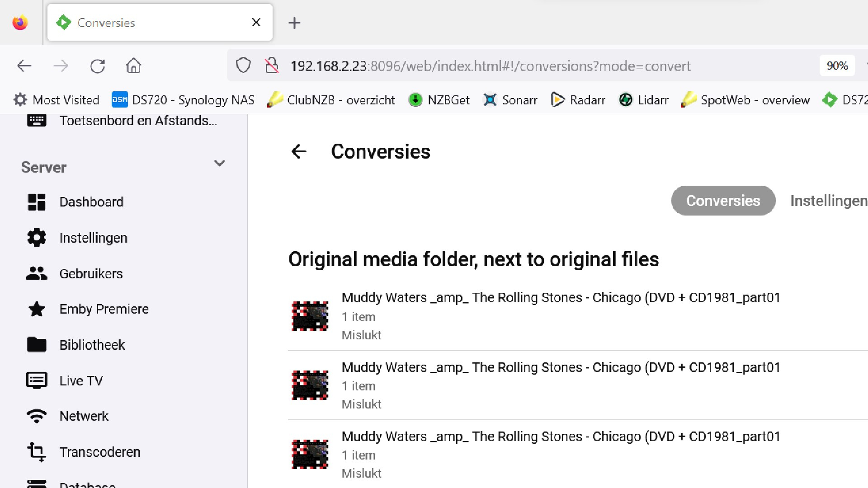The image size is (868, 488).
Task: Open the Sonarr bookmark
Action: pyautogui.click(x=510, y=100)
